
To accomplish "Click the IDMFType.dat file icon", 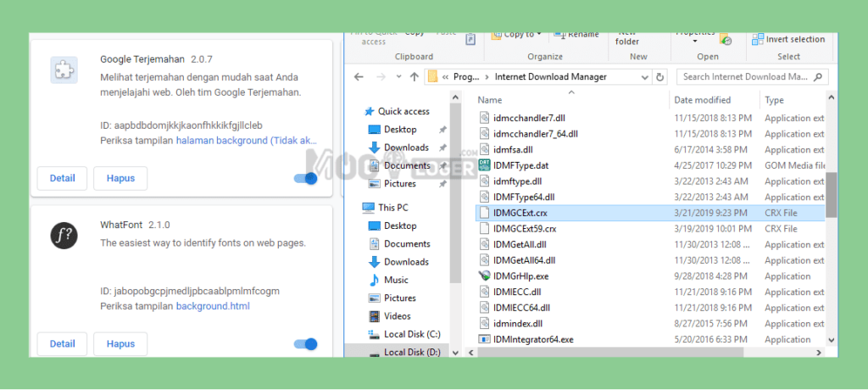I will pos(484,165).
